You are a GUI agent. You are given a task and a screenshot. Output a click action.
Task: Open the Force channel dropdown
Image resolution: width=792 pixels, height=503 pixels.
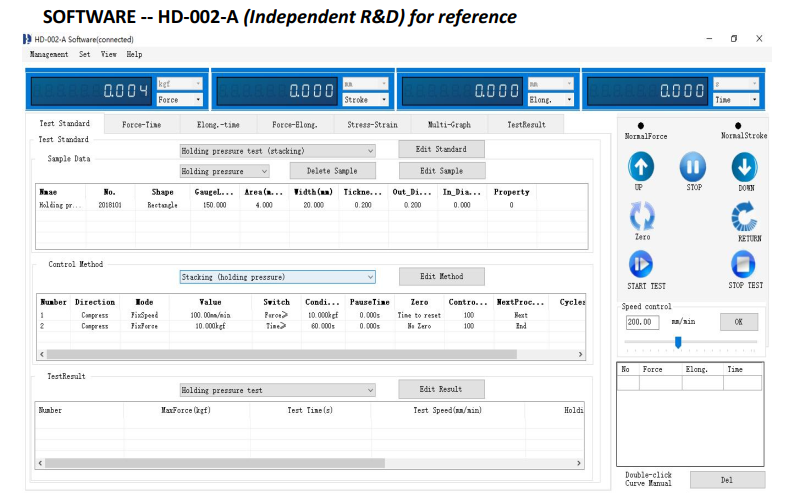[x=180, y=99]
